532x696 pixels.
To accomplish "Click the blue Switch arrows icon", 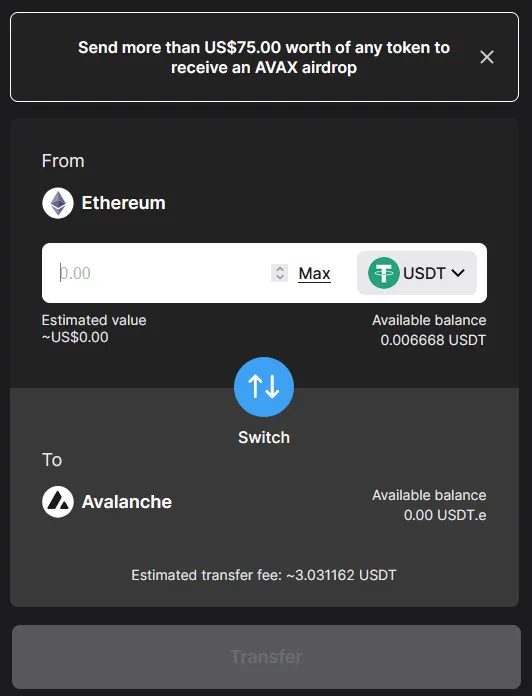I will click(x=264, y=387).
